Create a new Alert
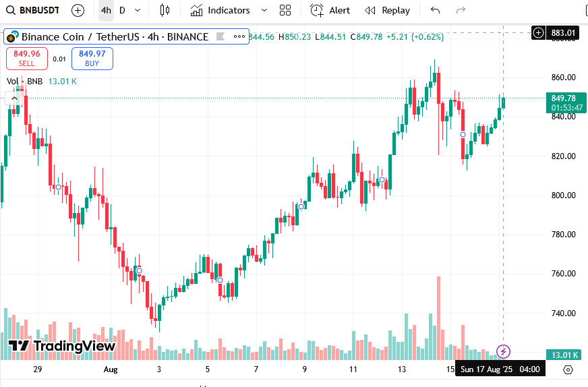Image resolution: width=588 pixels, height=387 pixels. click(330, 10)
